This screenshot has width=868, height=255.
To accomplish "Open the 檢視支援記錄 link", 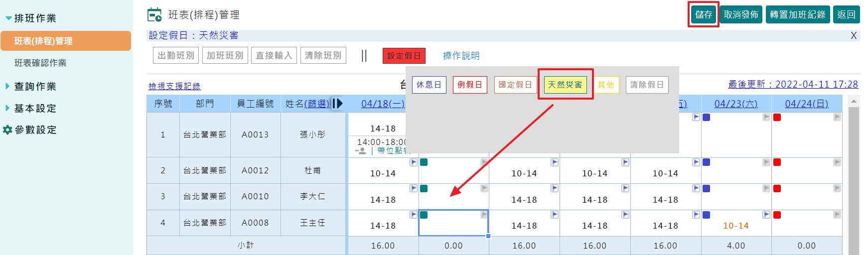I will click(174, 86).
